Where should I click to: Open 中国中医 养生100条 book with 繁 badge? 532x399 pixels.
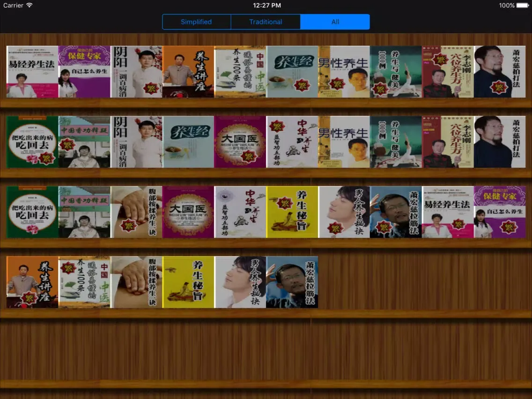tap(84, 282)
